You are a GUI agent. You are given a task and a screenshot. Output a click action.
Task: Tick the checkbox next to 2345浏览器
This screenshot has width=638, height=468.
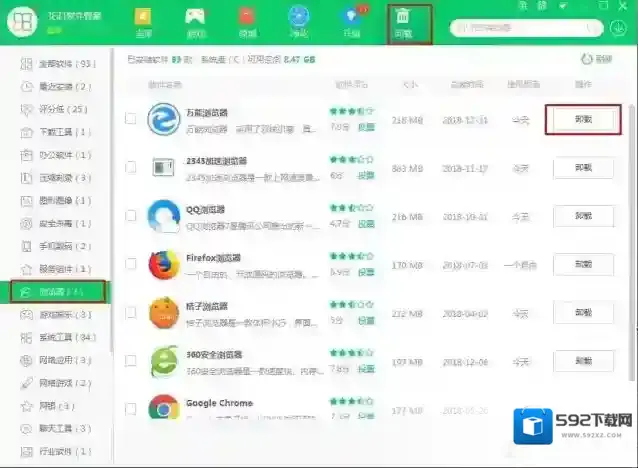131,167
